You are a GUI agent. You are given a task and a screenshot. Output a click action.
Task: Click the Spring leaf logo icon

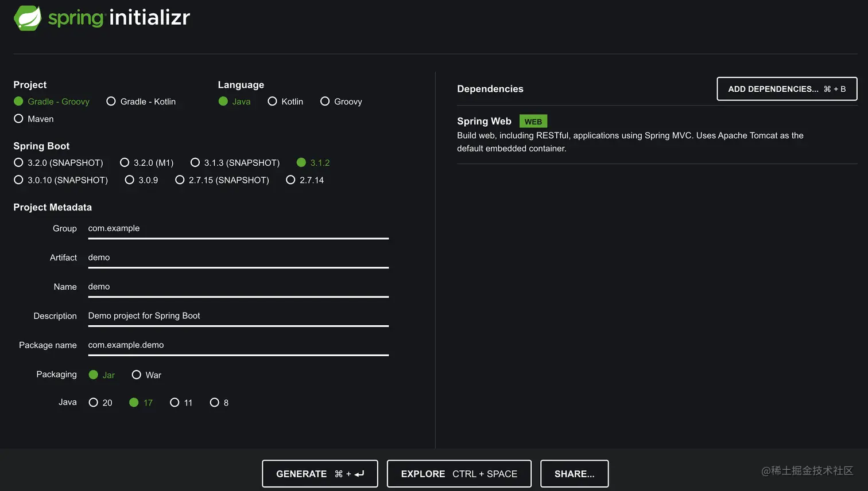(x=28, y=18)
